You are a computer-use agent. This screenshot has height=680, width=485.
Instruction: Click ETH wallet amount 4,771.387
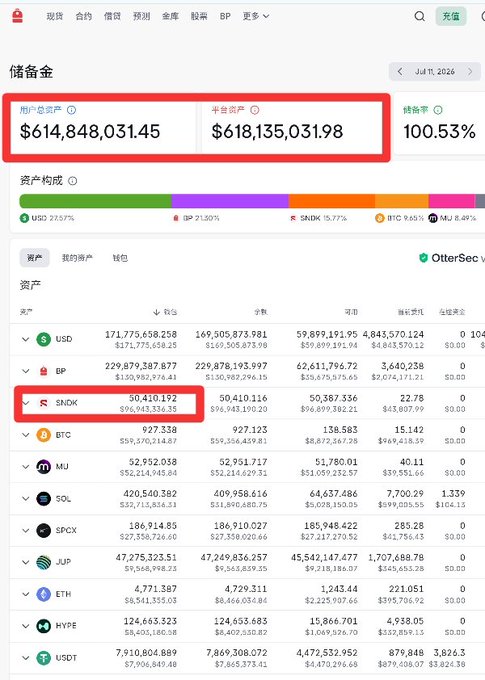(x=157, y=589)
